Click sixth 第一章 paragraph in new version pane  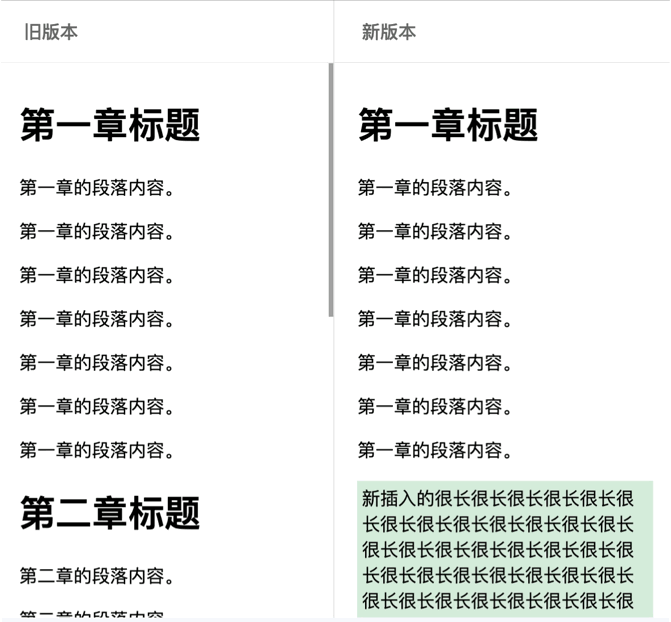[x=435, y=406]
